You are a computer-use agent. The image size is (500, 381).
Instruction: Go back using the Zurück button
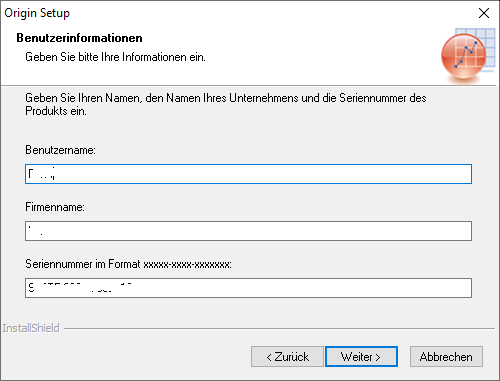click(287, 357)
